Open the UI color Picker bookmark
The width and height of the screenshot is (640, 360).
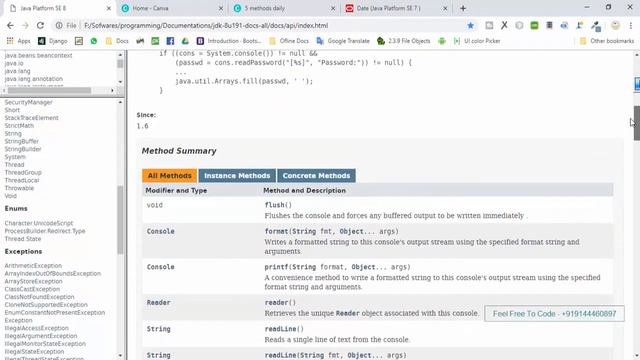[477, 41]
